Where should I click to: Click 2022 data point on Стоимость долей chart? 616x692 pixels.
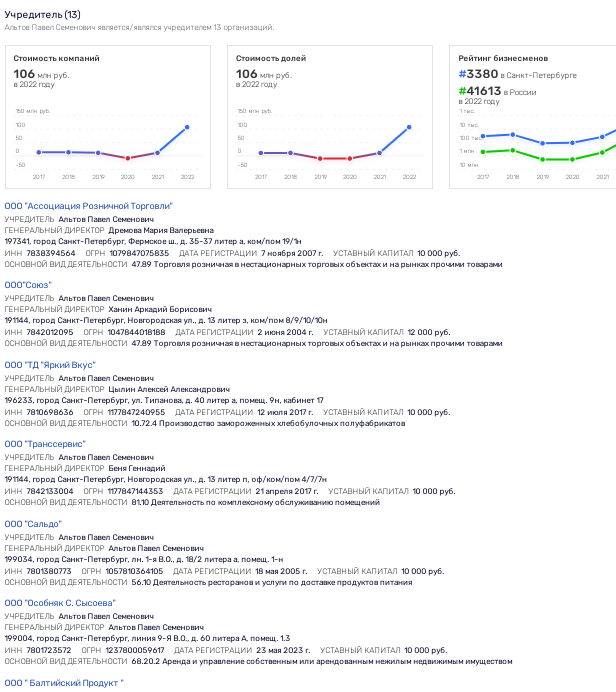click(x=409, y=127)
